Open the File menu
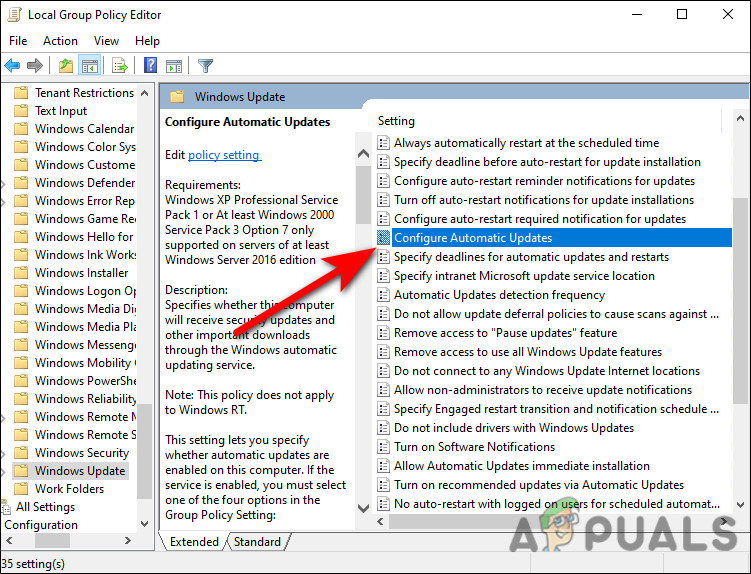Screen dimensions: 751x574 click(18, 41)
